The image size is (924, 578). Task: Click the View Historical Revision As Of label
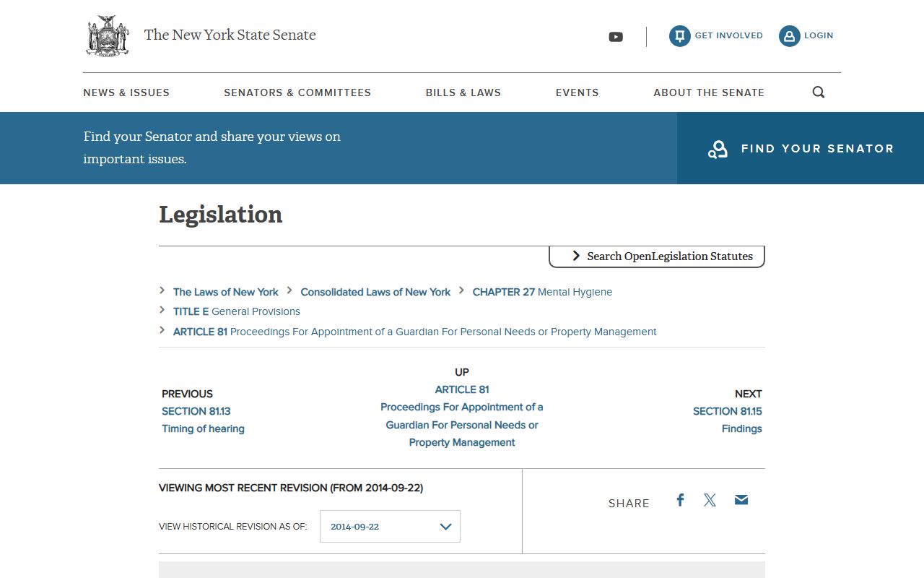(x=232, y=527)
